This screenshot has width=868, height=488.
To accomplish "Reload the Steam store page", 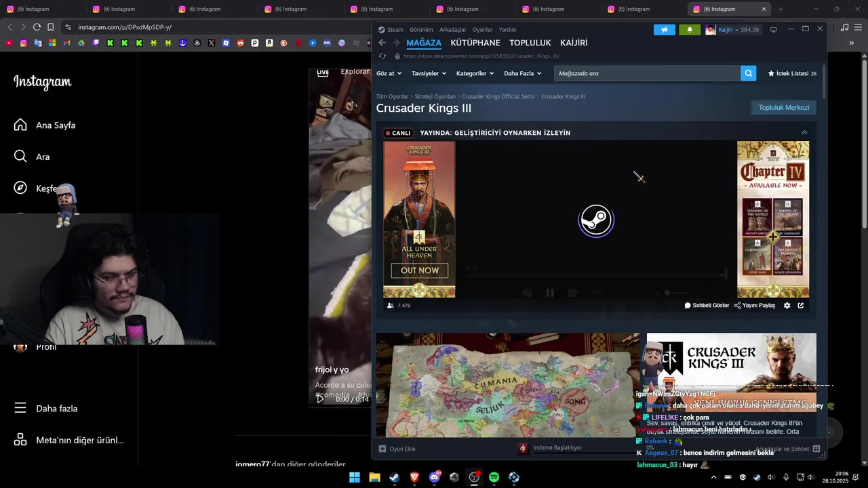I will tap(382, 56).
